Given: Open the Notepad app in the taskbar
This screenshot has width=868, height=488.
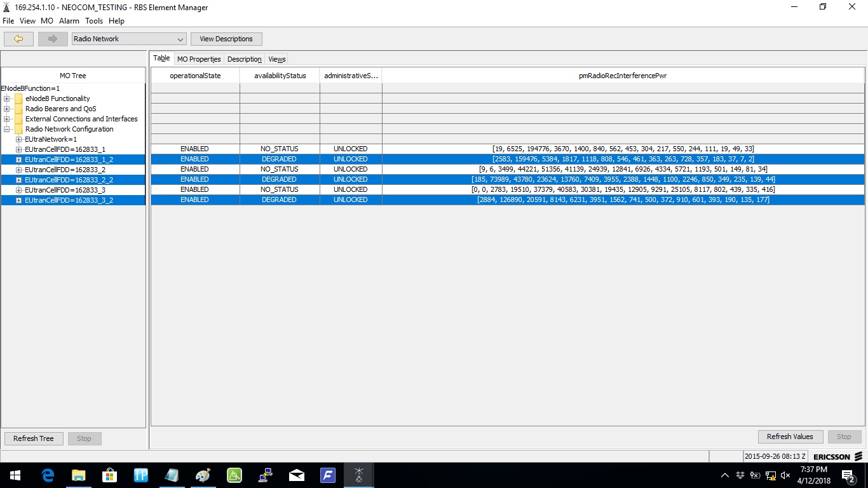Looking at the screenshot, I should 172,475.
